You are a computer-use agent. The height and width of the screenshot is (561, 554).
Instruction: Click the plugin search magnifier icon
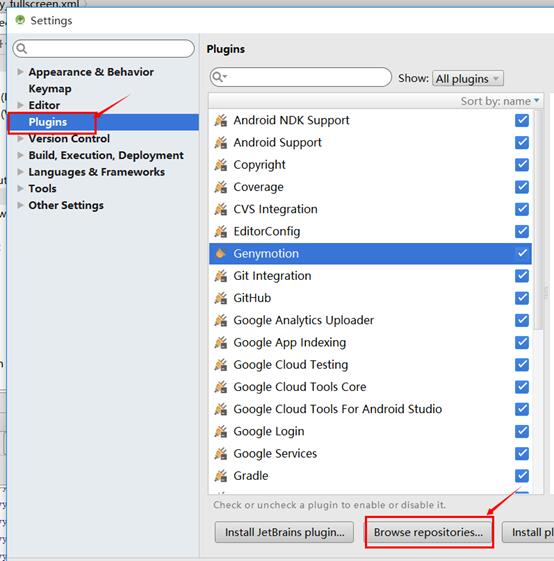219,77
